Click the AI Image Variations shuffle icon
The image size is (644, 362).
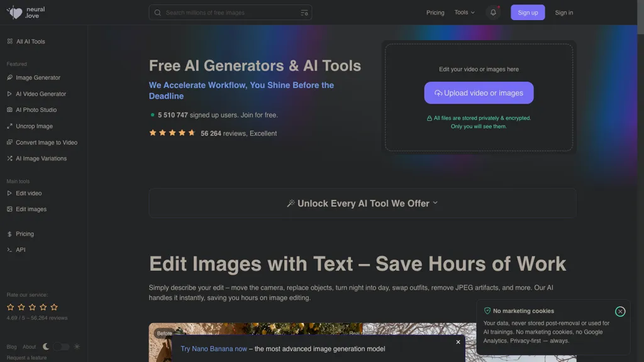(x=9, y=158)
